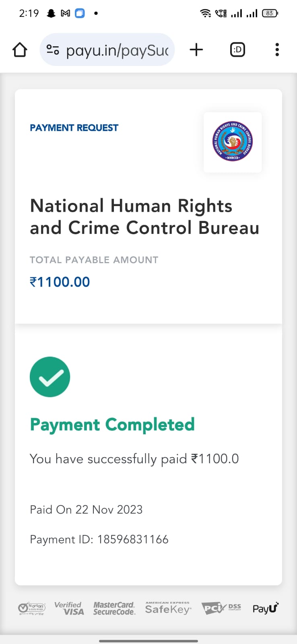The image size is (297, 644).
Task: Tap the Verified by VISA logo
Action: [69, 608]
